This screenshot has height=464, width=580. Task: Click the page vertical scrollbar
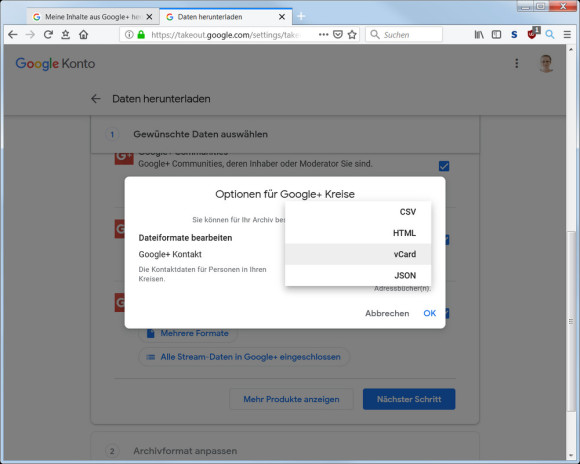(x=571, y=321)
